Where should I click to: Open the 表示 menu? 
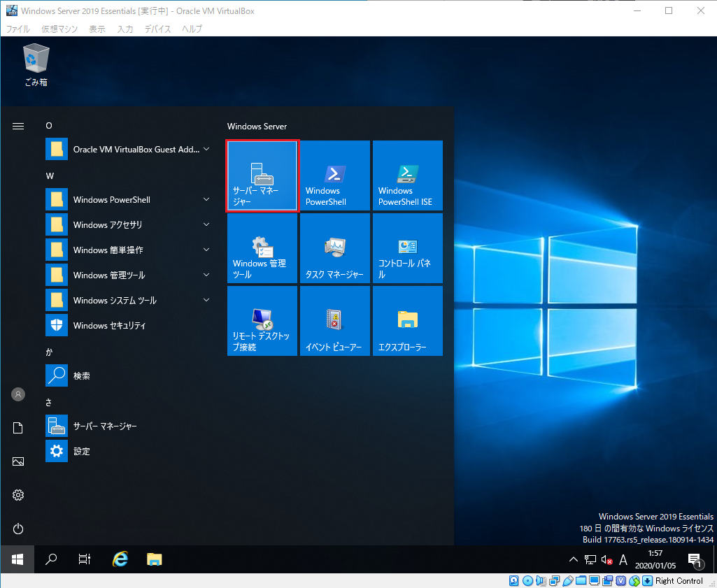(97, 29)
